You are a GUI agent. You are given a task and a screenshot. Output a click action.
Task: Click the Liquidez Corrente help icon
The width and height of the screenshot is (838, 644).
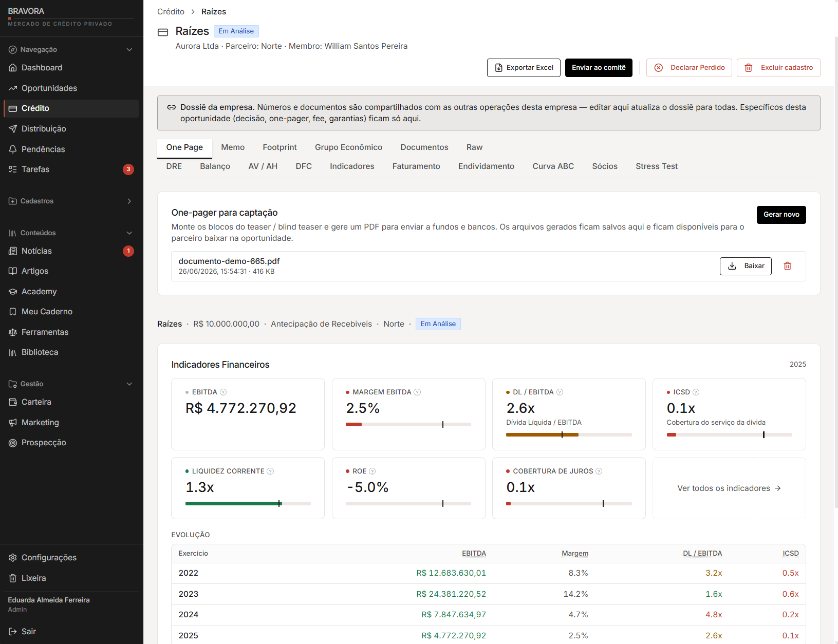pos(270,471)
